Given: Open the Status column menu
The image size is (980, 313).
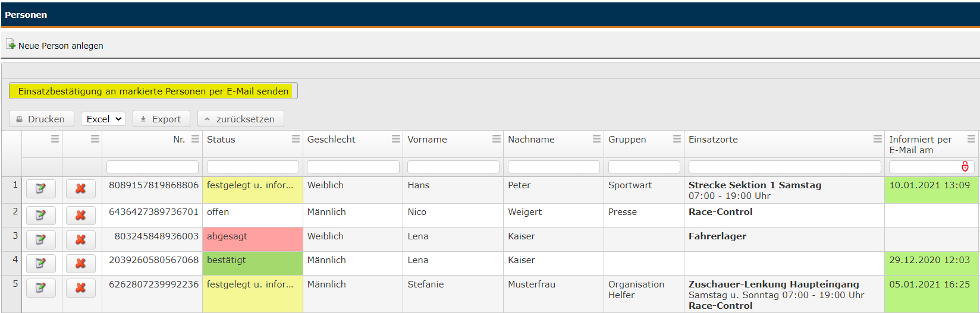Looking at the screenshot, I should [296, 139].
